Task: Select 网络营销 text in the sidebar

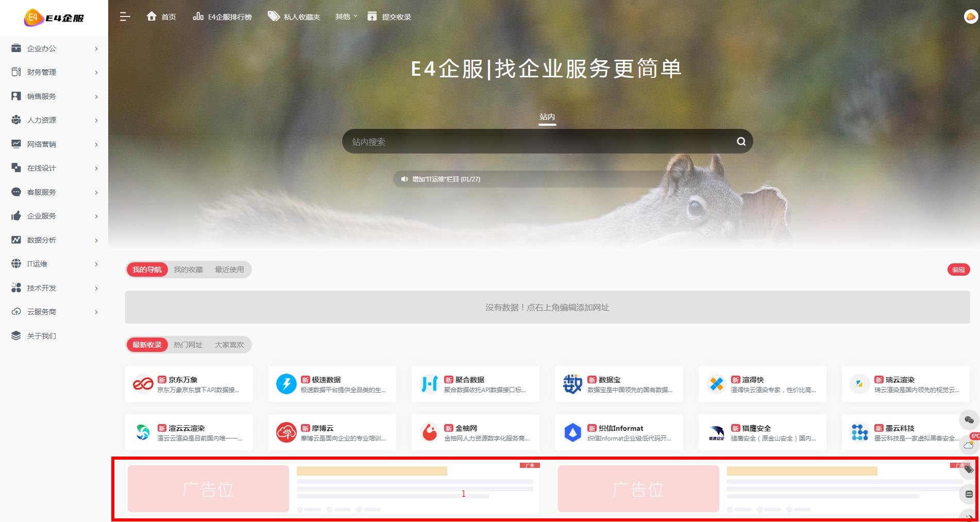Action: tap(42, 144)
